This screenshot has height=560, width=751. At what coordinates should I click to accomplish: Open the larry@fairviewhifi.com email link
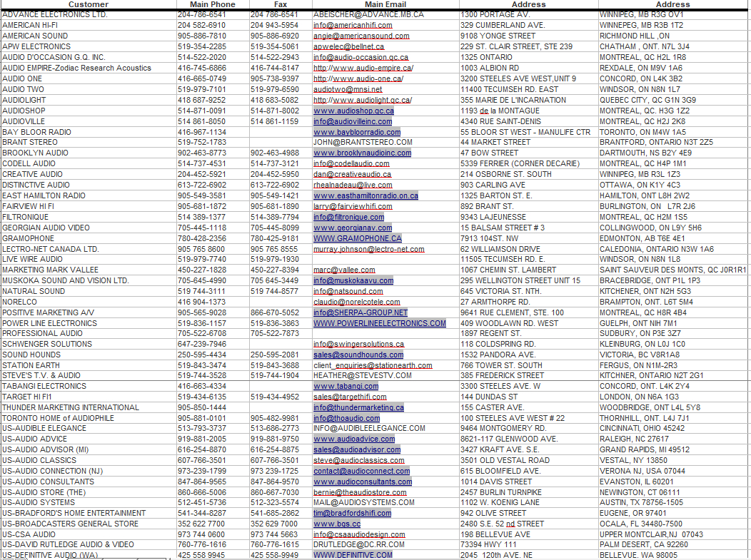click(353, 206)
